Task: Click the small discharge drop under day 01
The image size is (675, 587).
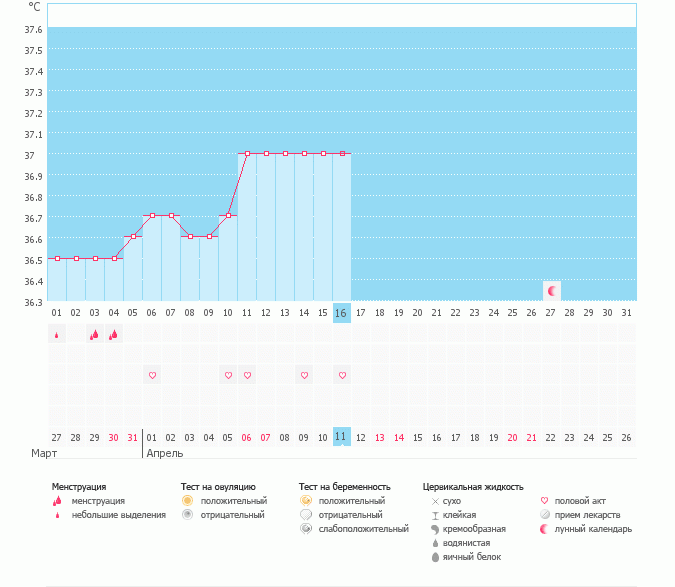Action: point(57,336)
